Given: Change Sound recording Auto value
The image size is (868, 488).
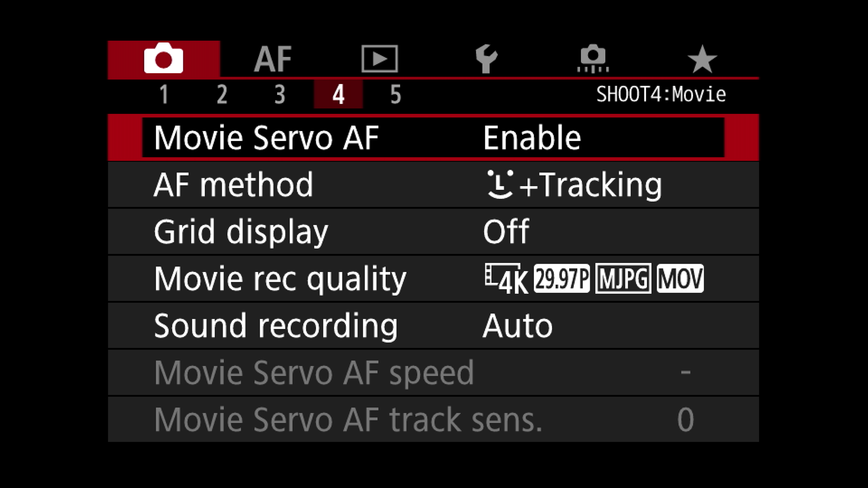Looking at the screenshot, I should click(517, 326).
